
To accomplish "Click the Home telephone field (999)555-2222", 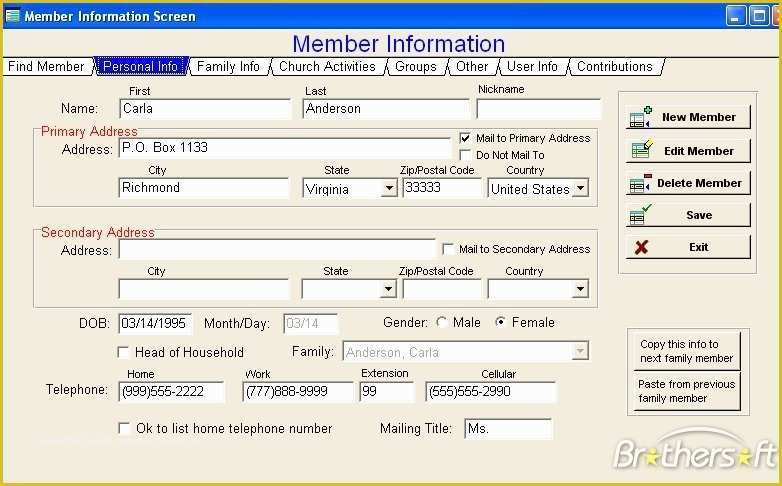I will coord(172,392).
